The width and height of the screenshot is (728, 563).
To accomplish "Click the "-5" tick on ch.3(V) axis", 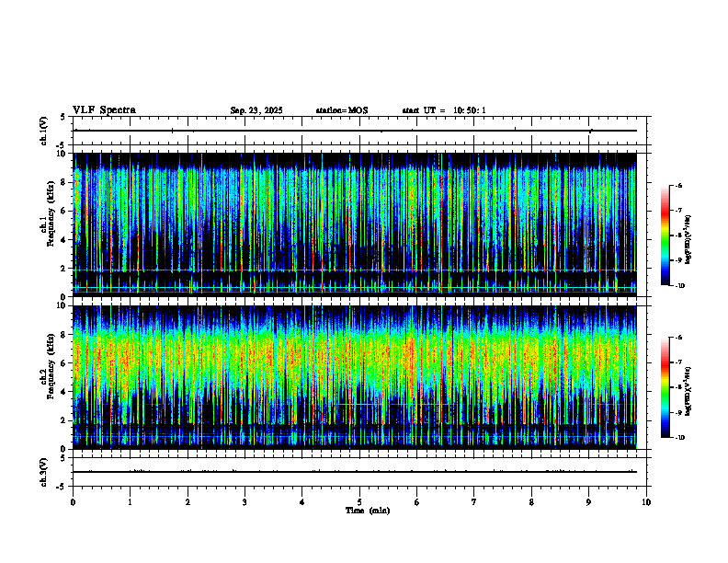I will point(62,487).
